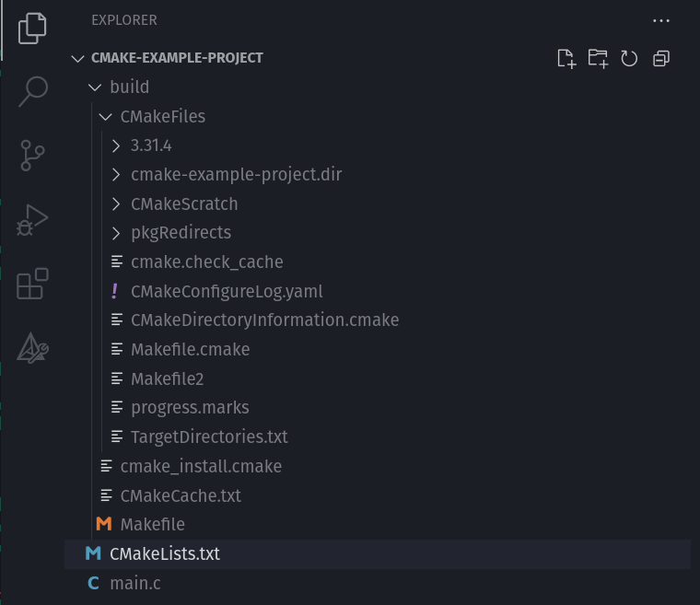Expand the 3.31.4 folder
Image resolution: width=700 pixels, height=605 pixels.
click(151, 145)
